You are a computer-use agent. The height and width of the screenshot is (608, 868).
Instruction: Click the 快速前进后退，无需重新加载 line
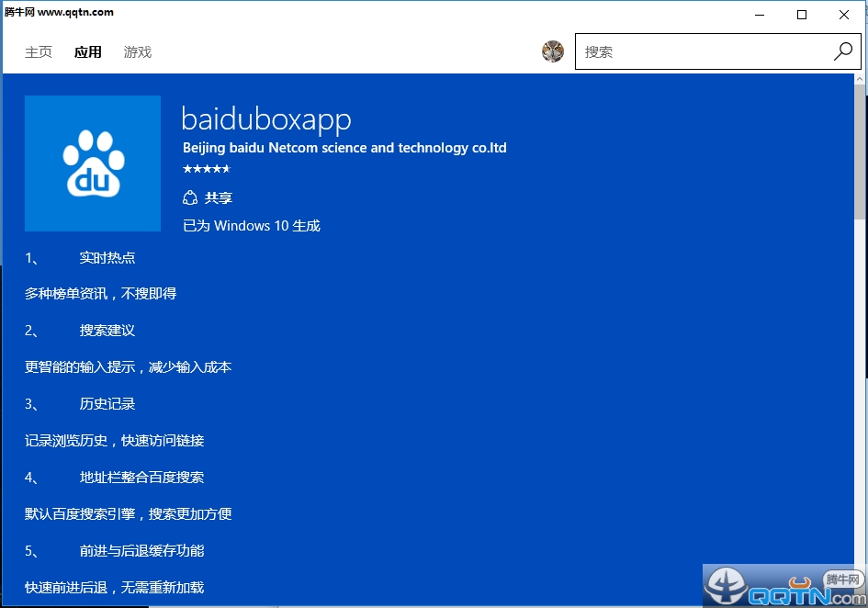pyautogui.click(x=115, y=588)
